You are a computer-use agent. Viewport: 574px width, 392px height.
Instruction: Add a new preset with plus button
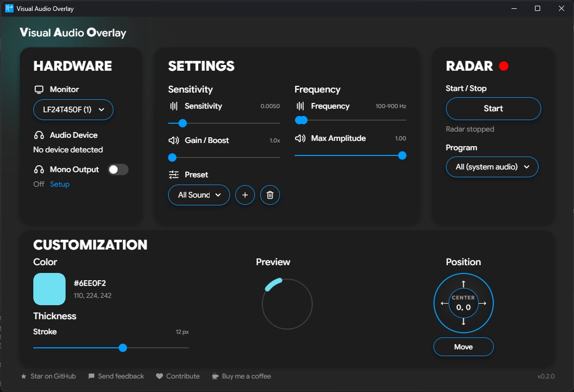[245, 195]
